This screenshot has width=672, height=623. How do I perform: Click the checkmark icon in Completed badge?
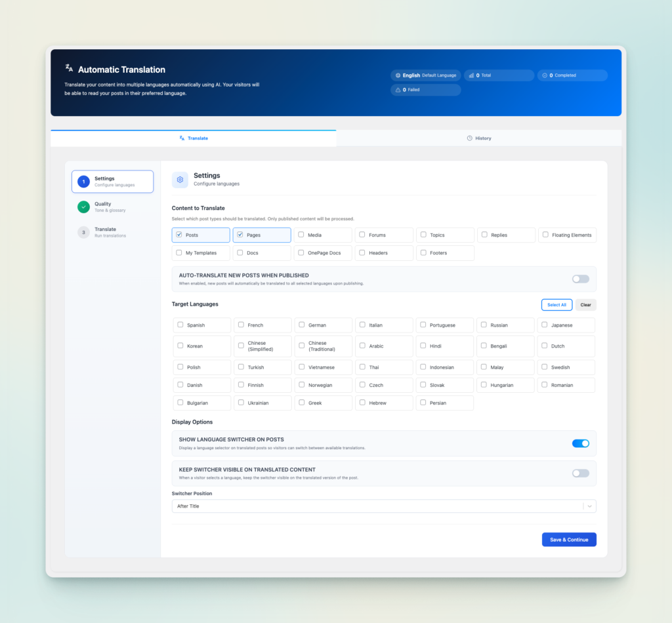click(x=545, y=75)
